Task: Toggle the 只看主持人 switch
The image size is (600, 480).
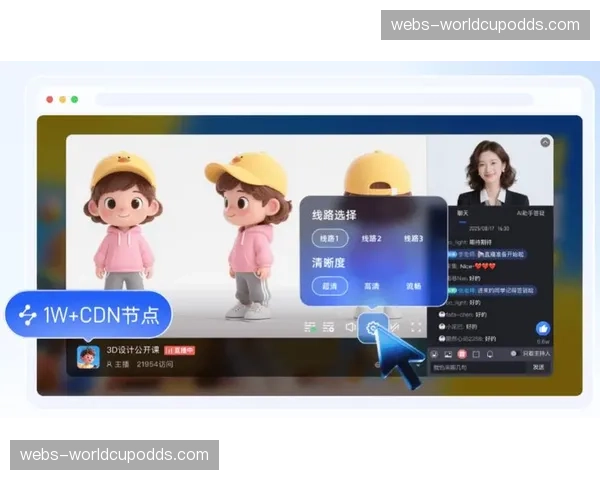Action: (x=515, y=353)
